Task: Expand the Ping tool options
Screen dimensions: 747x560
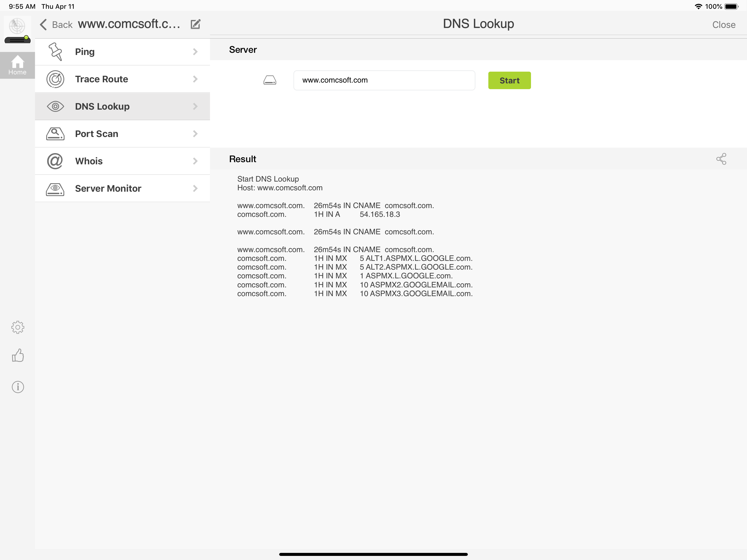Action: [x=195, y=51]
